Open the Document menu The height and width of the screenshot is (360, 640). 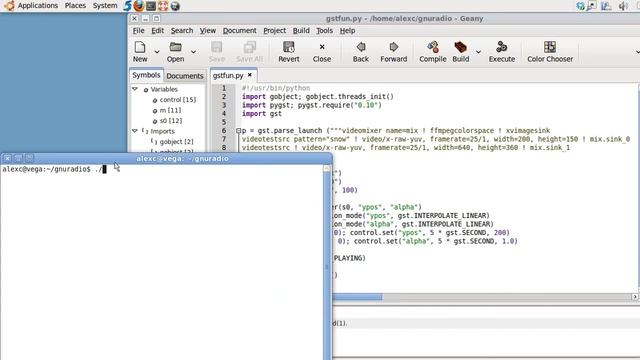[240, 31]
